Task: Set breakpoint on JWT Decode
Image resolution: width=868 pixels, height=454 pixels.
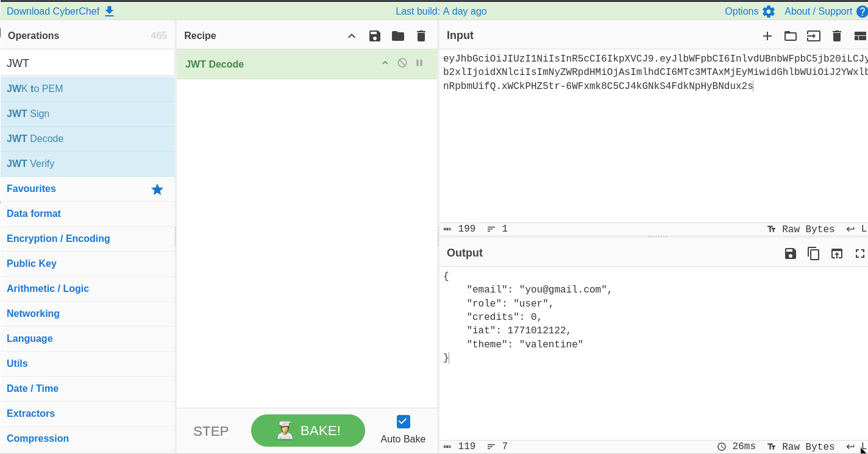Action: (x=419, y=63)
